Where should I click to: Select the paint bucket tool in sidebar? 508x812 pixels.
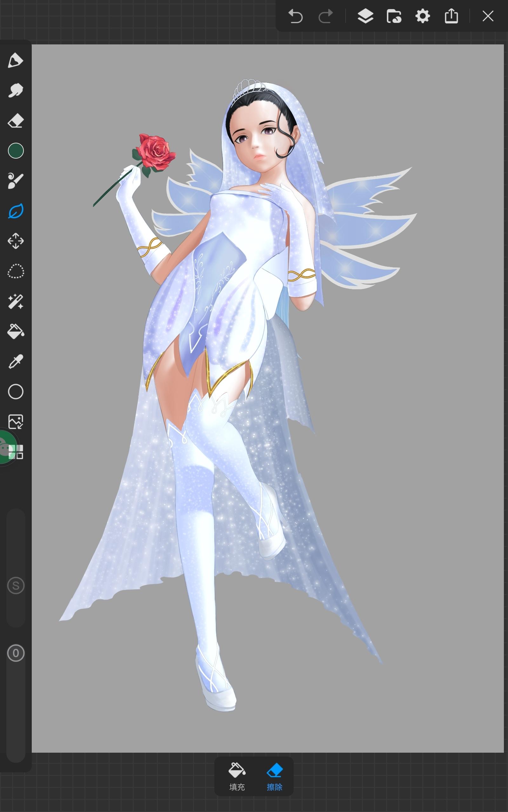click(x=16, y=331)
